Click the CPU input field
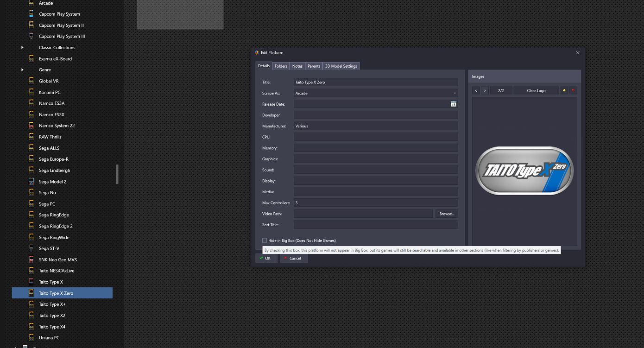The image size is (644, 348). pos(376,137)
